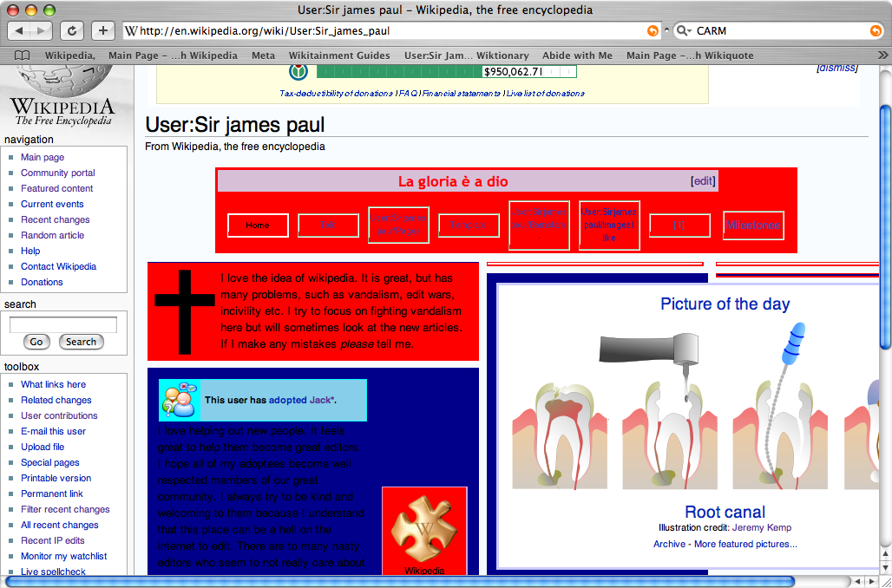Click the [1] box in user navigation
The height and width of the screenshot is (588, 892).
[x=679, y=225]
